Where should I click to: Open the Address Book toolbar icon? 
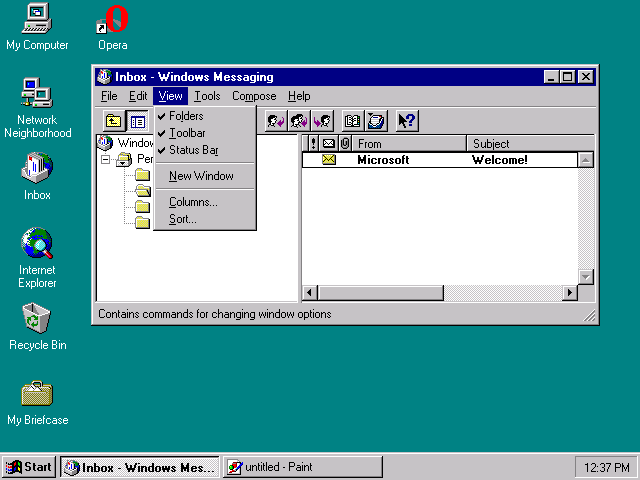(352, 121)
